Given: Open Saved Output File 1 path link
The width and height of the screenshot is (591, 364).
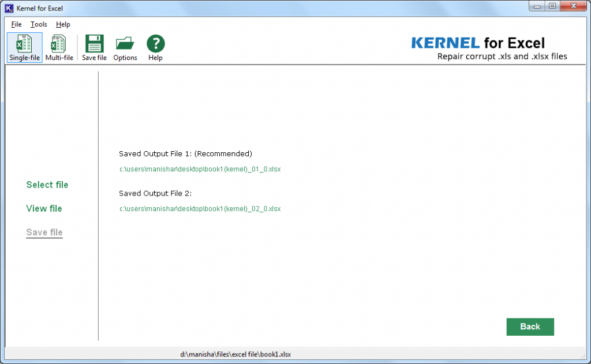Looking at the screenshot, I should 199,169.
